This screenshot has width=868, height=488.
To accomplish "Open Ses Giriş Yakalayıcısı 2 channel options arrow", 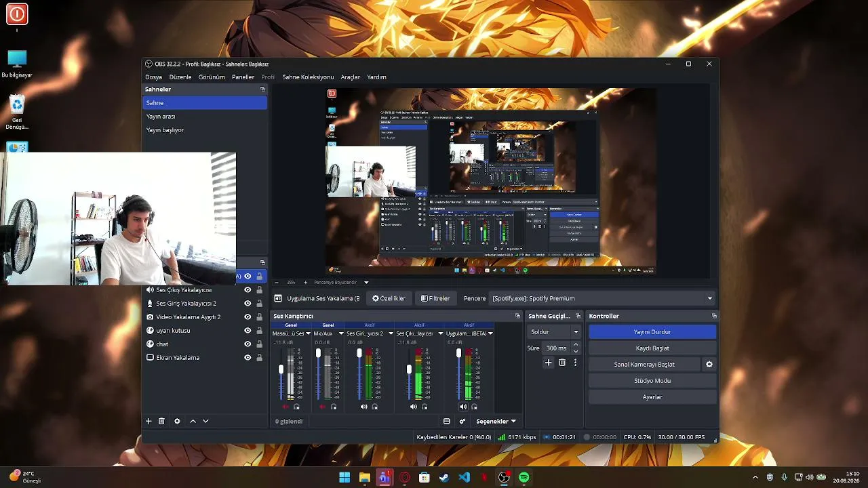I will (390, 333).
